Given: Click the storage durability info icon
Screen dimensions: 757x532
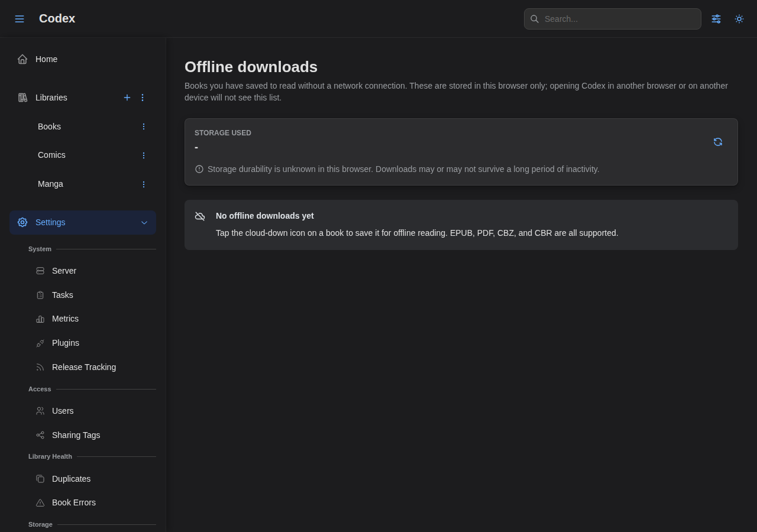Looking at the screenshot, I should coord(199,169).
